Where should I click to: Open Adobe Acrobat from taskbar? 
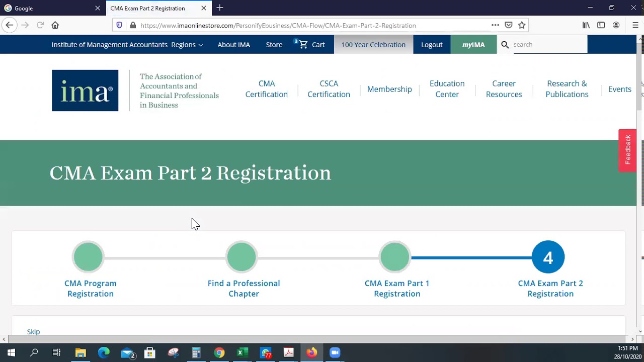tap(288, 352)
